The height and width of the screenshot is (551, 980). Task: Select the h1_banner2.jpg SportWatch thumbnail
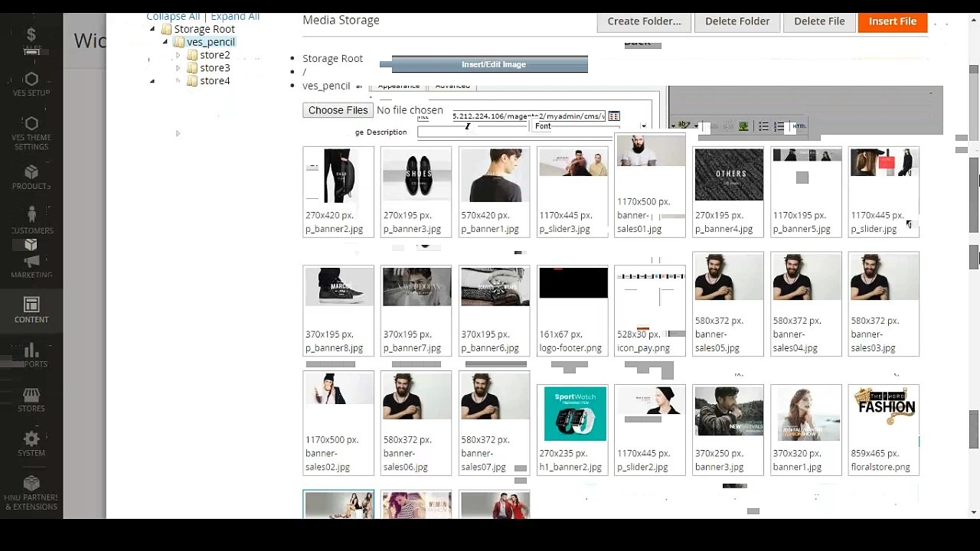point(573,430)
